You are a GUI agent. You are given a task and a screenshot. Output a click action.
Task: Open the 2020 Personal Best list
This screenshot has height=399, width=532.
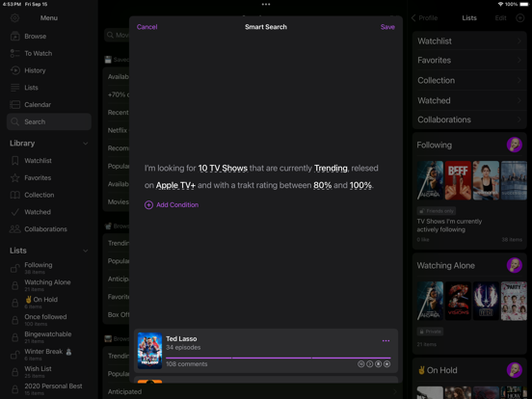point(49,388)
